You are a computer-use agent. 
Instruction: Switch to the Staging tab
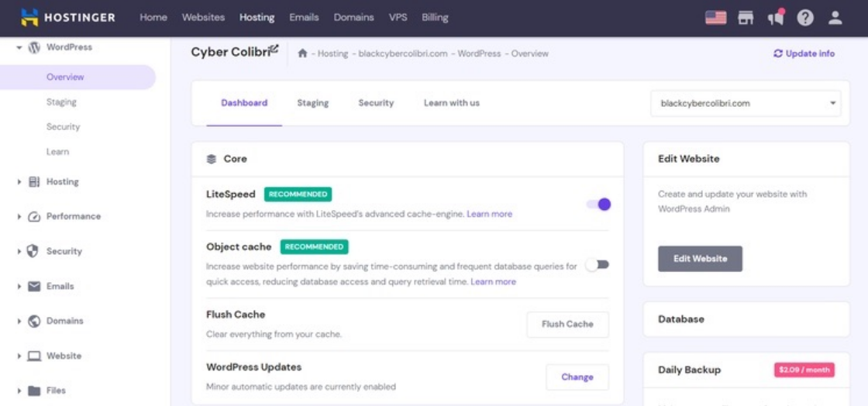pos(313,103)
